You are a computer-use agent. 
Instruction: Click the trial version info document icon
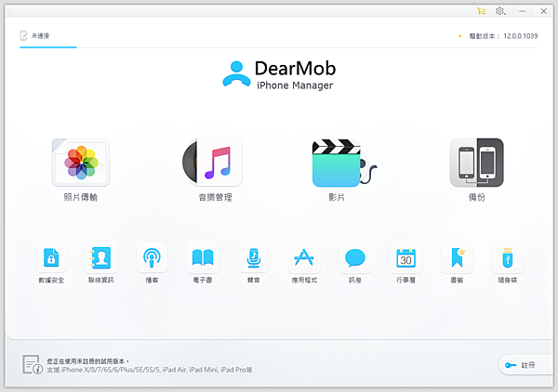click(x=32, y=364)
